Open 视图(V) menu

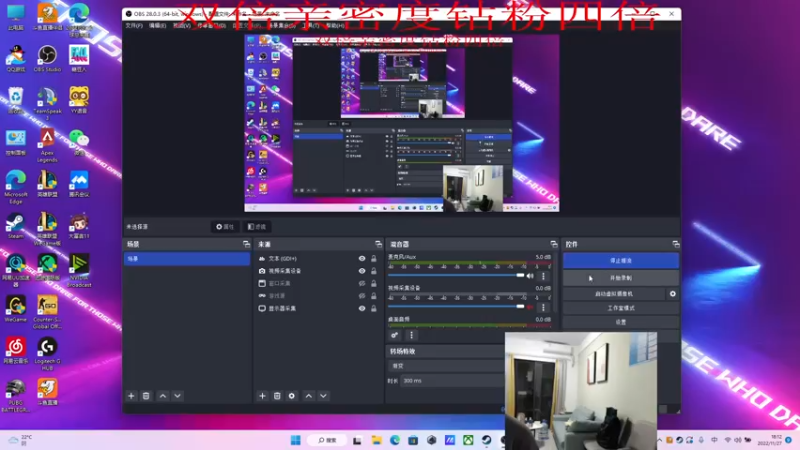[182, 26]
